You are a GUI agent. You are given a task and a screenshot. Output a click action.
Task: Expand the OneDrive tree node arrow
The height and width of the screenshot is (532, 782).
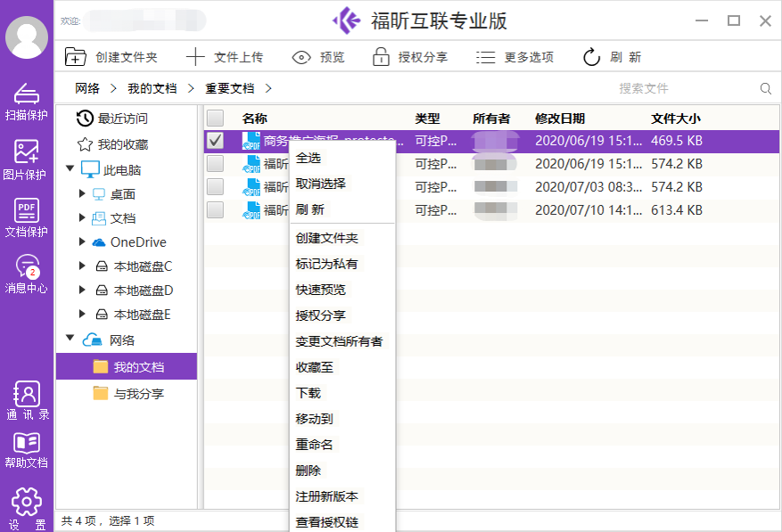(x=82, y=241)
